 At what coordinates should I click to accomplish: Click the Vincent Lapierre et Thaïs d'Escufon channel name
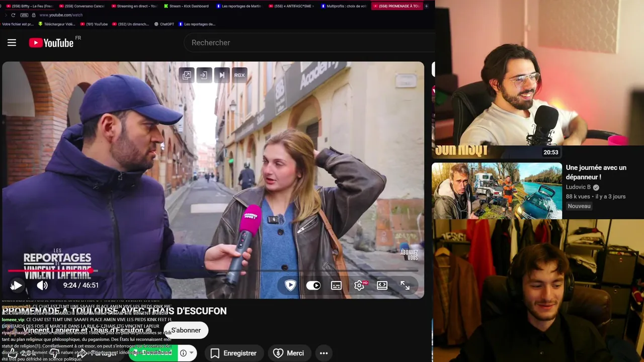84,330
